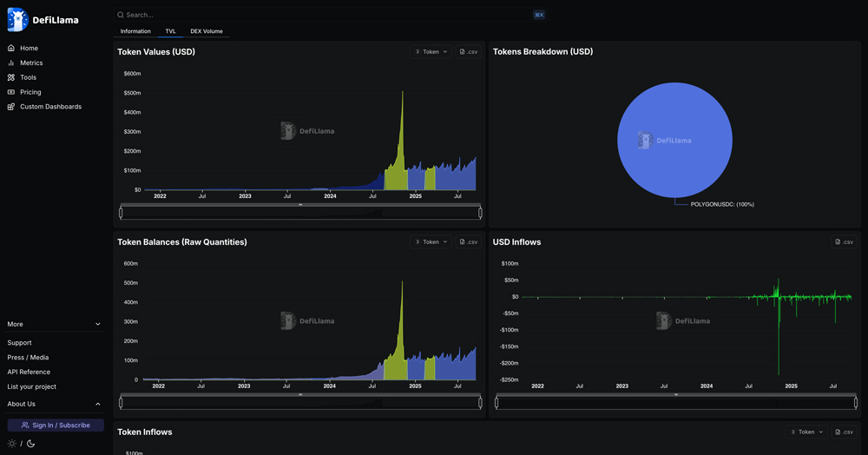
Task: Toggle the POLYGONUSDC pie slice
Action: pos(674,139)
